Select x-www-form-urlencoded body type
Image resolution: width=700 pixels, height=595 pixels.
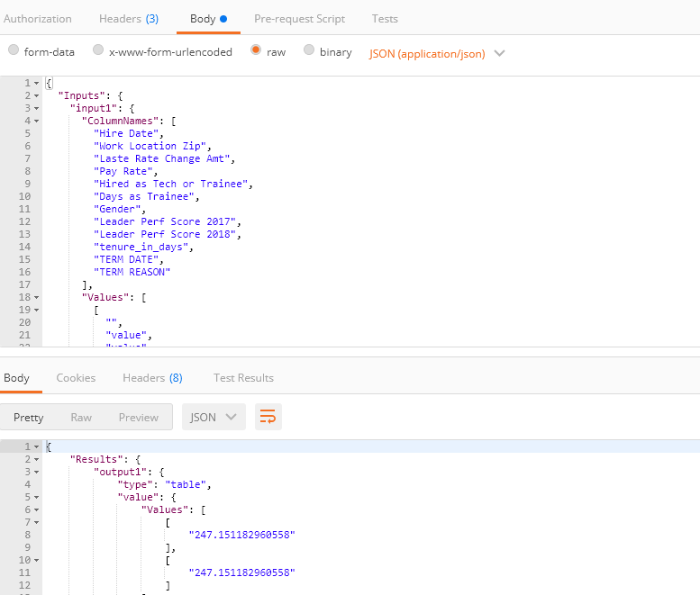coord(101,51)
